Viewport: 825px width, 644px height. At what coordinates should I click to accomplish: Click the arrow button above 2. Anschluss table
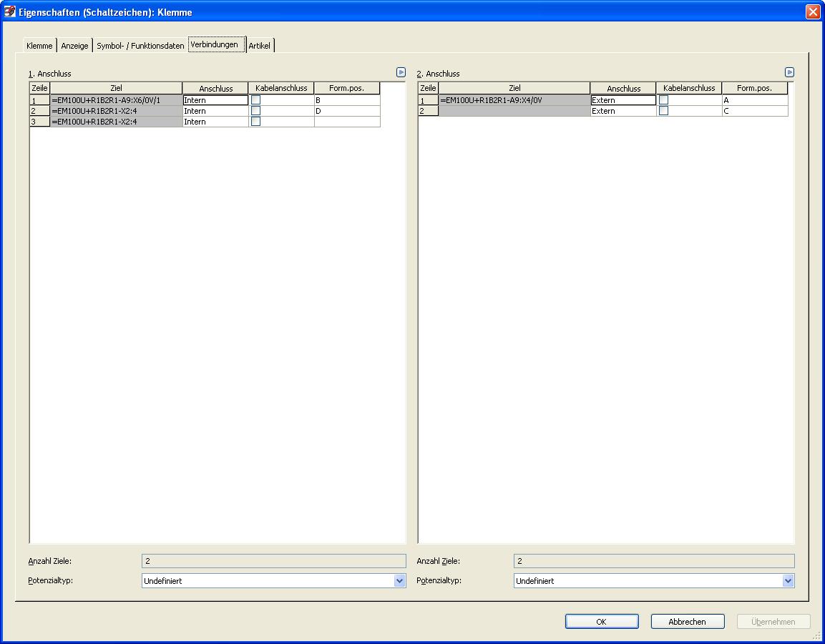point(789,72)
